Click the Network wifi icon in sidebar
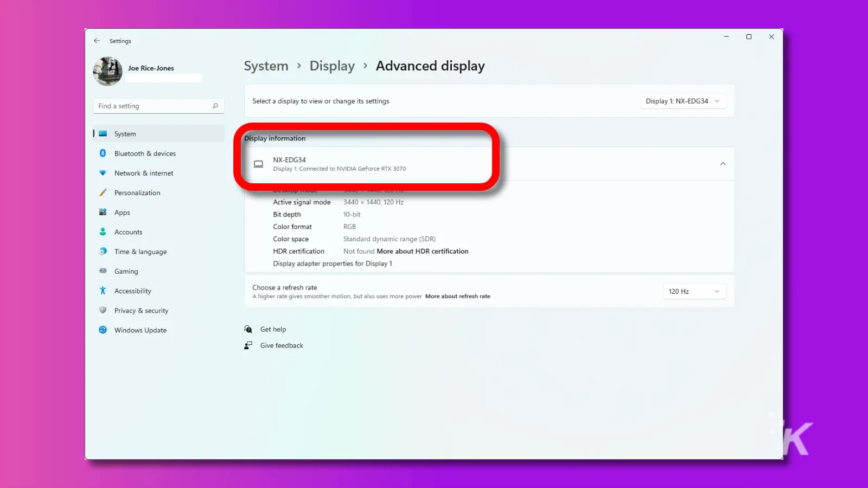This screenshot has height=488, width=868. (103, 173)
